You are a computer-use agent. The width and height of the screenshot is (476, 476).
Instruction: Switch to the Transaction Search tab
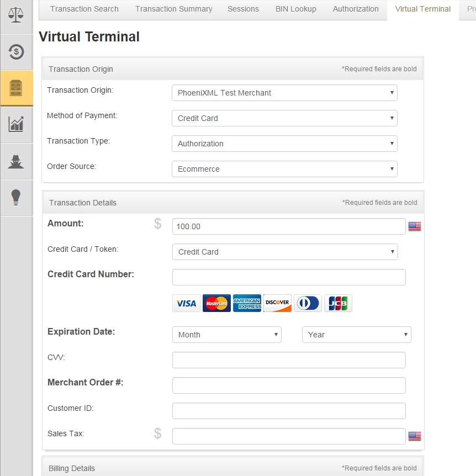click(84, 9)
